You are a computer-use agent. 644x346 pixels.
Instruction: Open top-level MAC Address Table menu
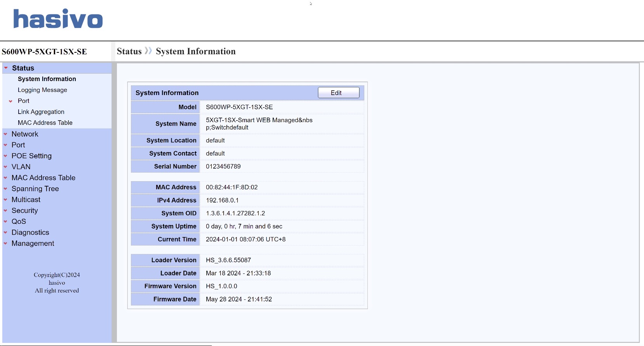coord(44,178)
